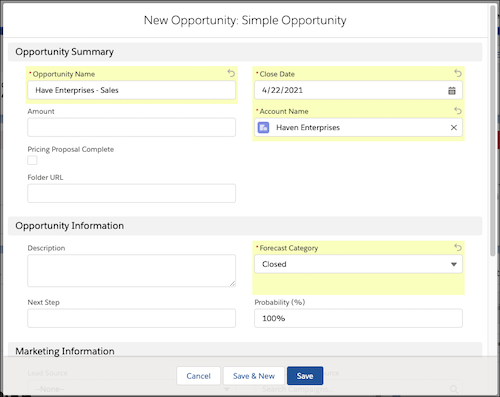Click the Opportunity Summary section header
The width and height of the screenshot is (500, 397).
pyautogui.click(x=245, y=52)
